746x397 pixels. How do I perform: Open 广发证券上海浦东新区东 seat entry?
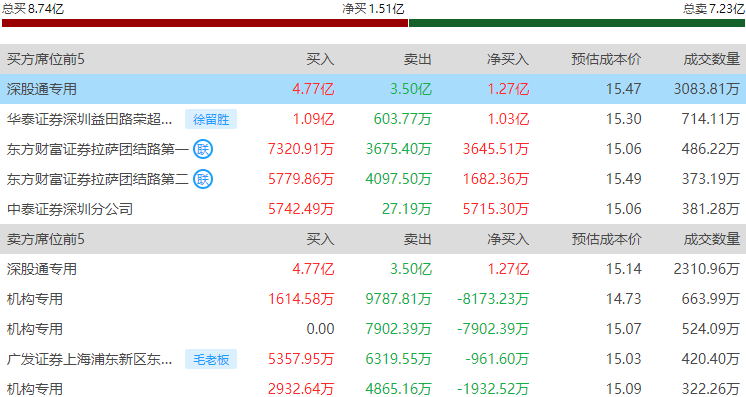(x=89, y=359)
